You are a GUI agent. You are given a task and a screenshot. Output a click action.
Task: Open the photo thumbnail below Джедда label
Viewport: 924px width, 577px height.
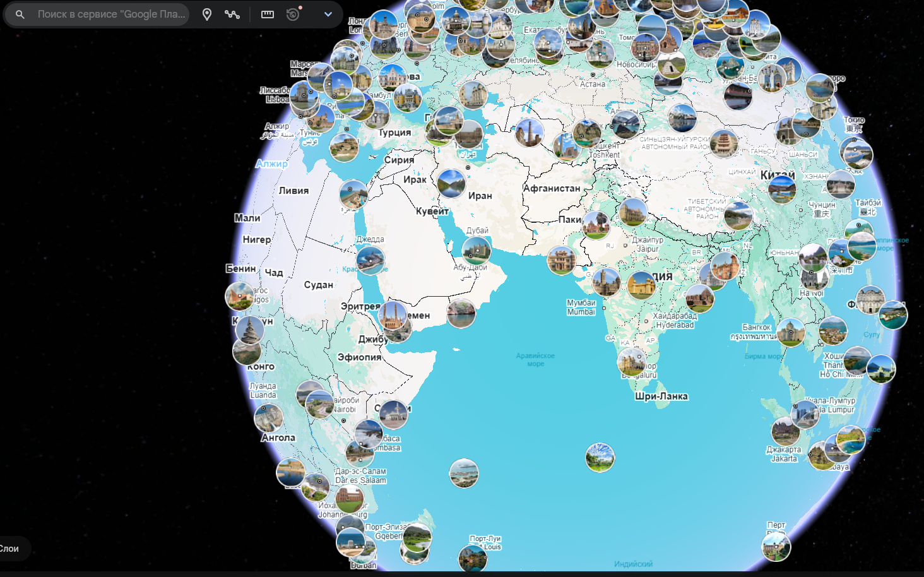[370, 259]
